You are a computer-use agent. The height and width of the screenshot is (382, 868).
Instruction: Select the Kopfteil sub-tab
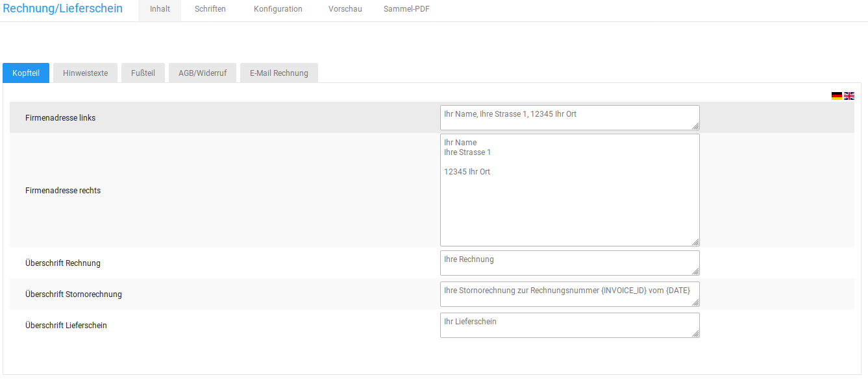[26, 73]
